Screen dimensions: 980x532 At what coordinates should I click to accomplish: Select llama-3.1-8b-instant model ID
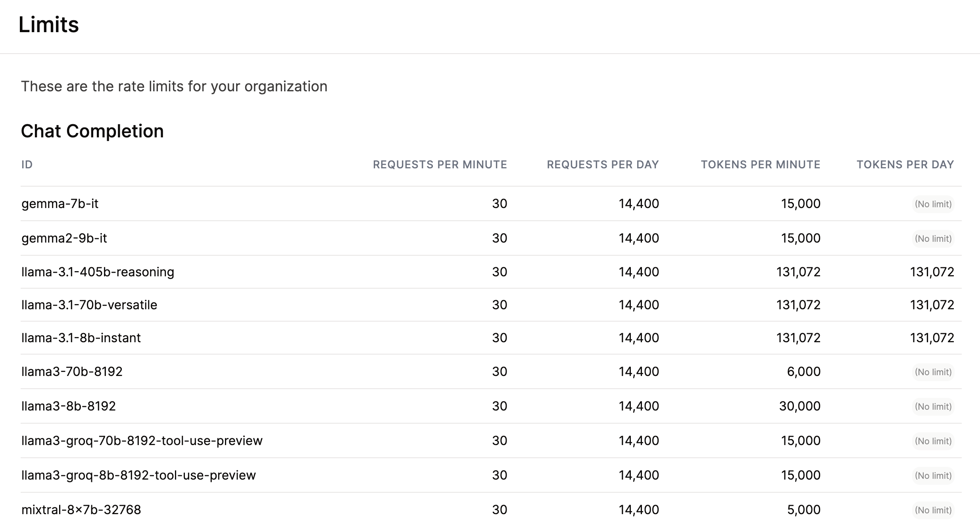[x=81, y=338]
